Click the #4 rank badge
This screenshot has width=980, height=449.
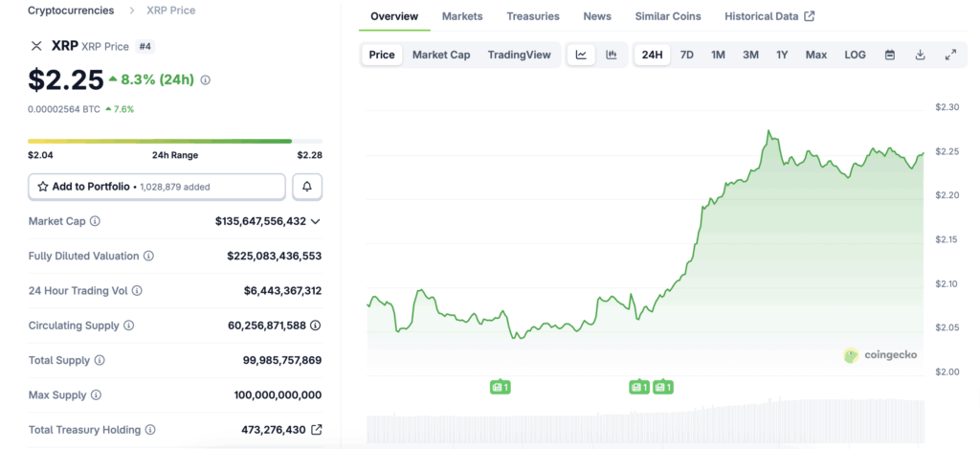(x=145, y=46)
